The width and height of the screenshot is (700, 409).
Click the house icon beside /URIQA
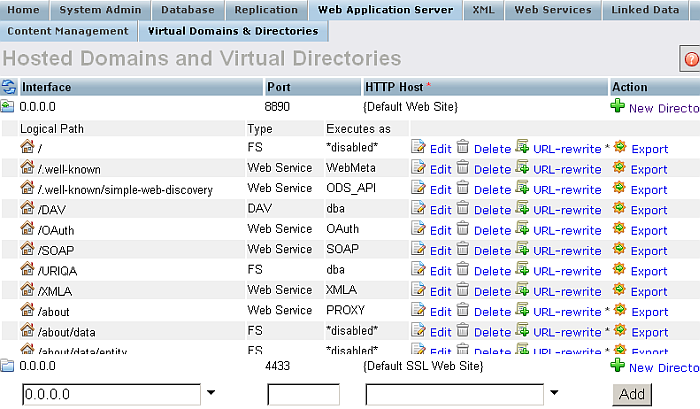27,269
